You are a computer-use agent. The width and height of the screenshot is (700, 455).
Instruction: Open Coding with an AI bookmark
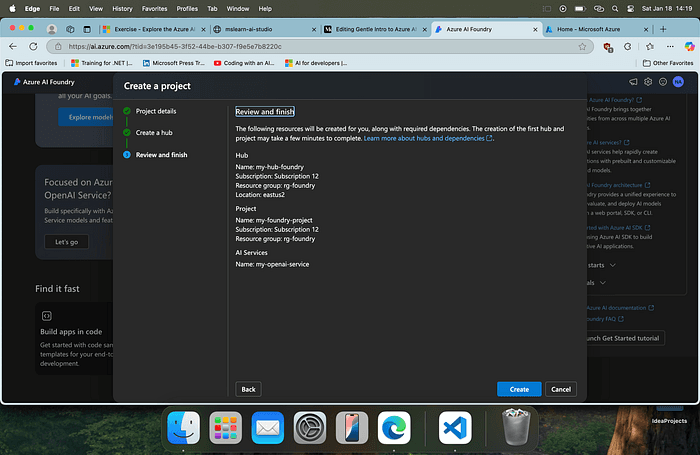pyautogui.click(x=244, y=63)
